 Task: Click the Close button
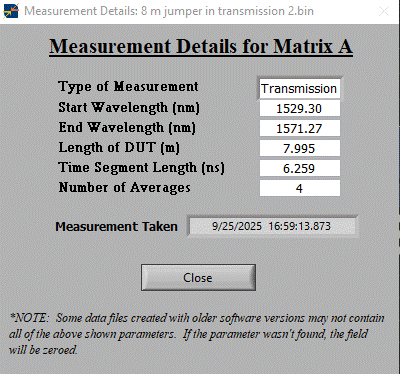(198, 277)
